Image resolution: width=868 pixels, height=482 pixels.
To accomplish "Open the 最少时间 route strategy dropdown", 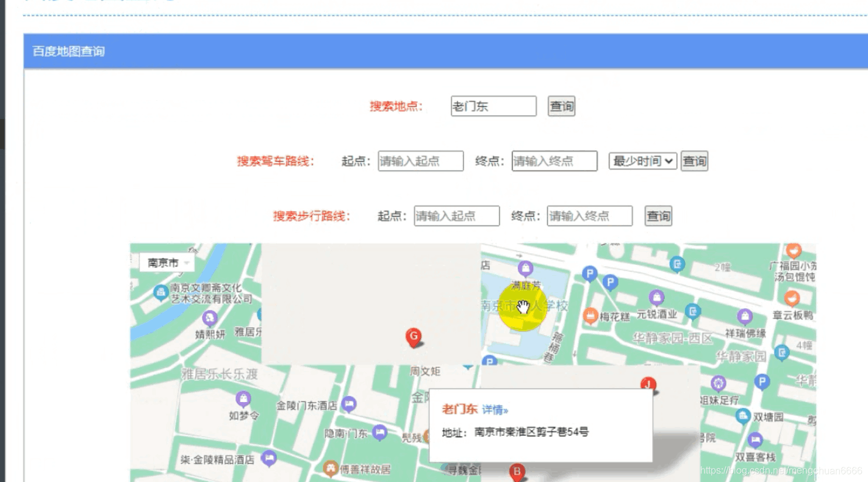I will [643, 161].
